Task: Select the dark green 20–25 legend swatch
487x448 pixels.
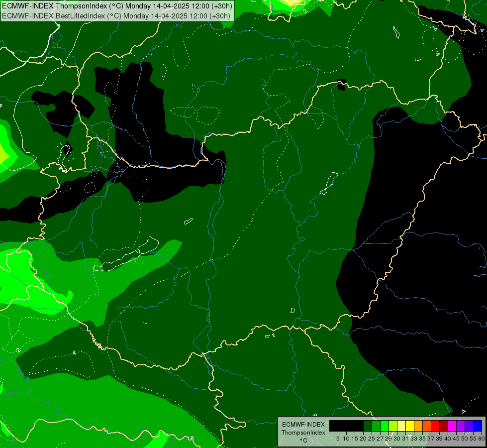Action: [x=368, y=426]
